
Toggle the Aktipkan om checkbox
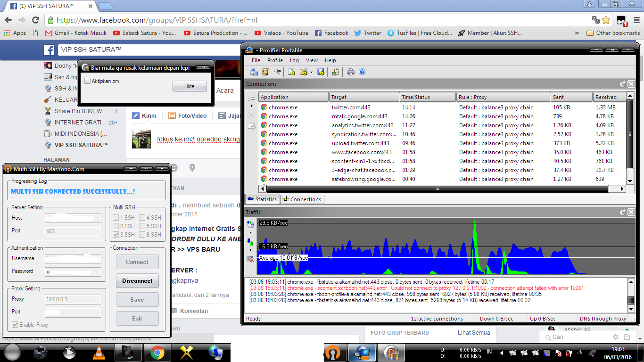pos(87,81)
